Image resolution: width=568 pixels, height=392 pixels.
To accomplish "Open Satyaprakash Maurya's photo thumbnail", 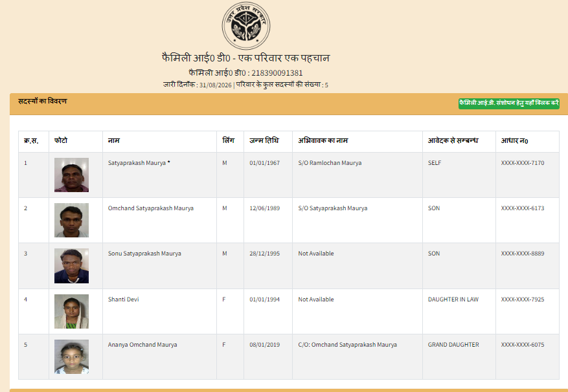I will (71, 175).
